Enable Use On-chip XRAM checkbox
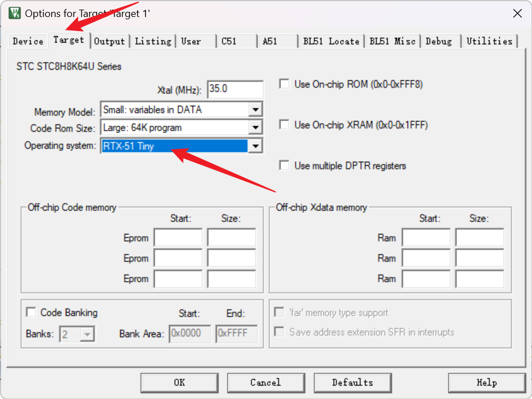The width and height of the screenshot is (532, 399). [x=284, y=125]
